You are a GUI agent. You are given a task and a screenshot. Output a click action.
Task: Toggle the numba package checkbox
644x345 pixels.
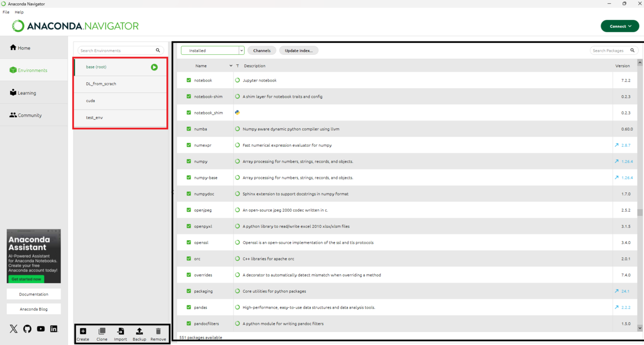tap(189, 129)
